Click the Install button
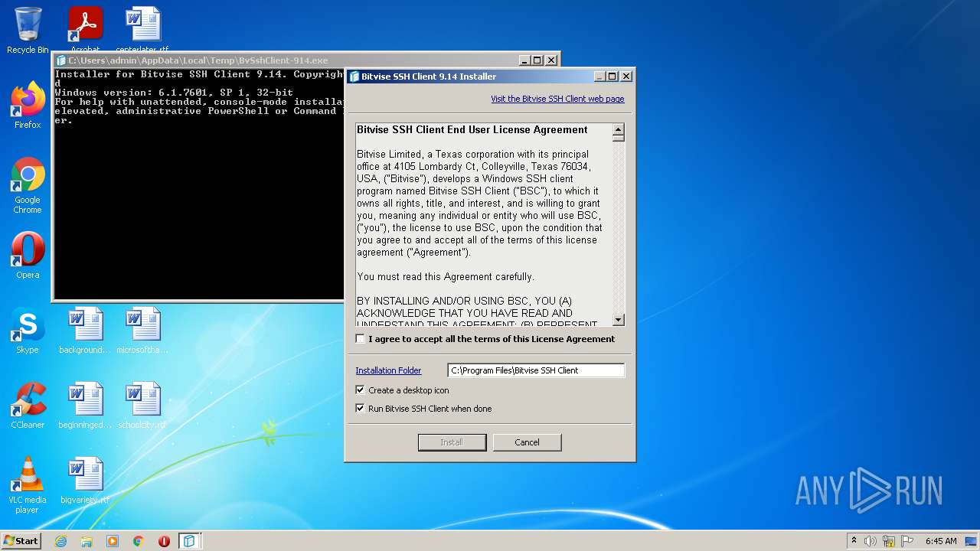The height and width of the screenshot is (551, 980). pos(452,442)
